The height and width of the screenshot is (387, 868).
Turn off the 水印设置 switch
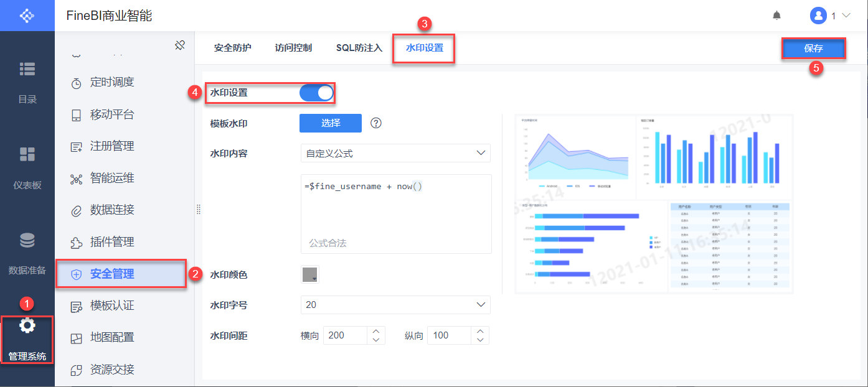pos(316,93)
